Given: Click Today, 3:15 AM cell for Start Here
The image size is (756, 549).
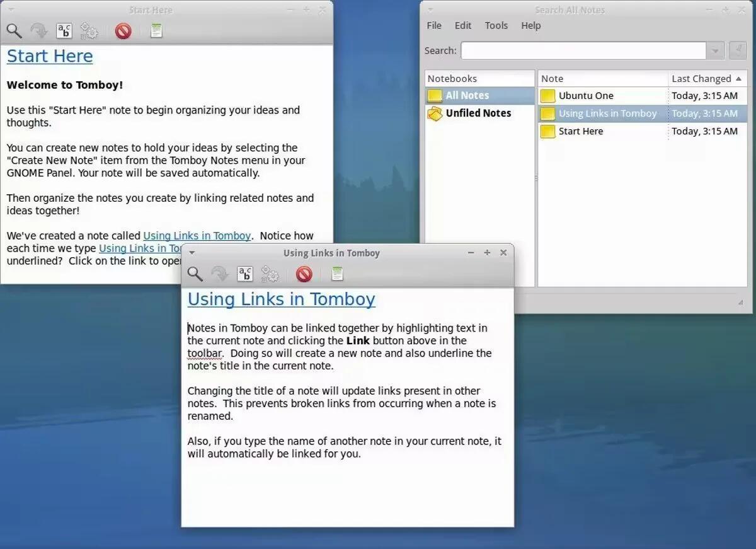Looking at the screenshot, I should point(704,131).
